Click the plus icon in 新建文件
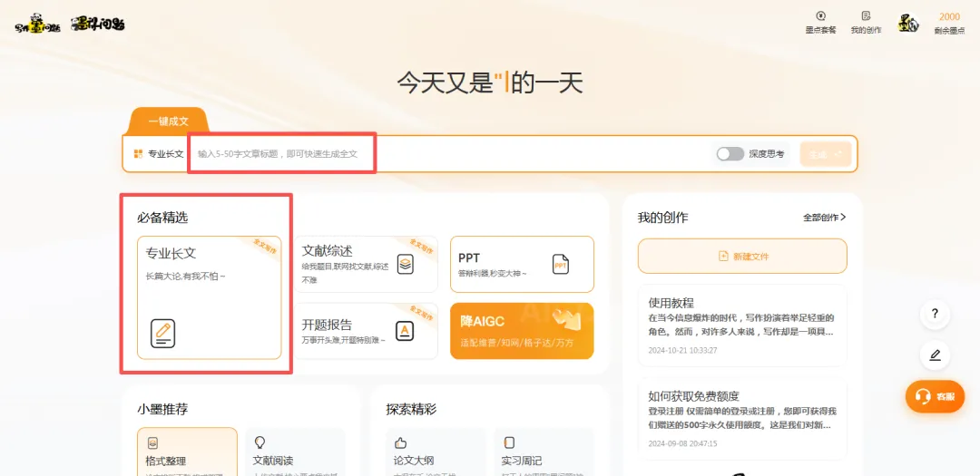This screenshot has height=476, width=980. pyautogui.click(x=723, y=256)
